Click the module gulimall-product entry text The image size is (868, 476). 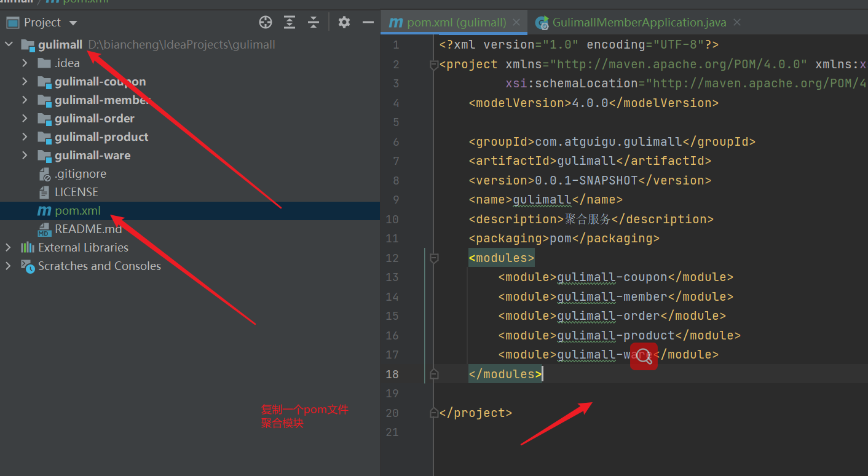616,335
